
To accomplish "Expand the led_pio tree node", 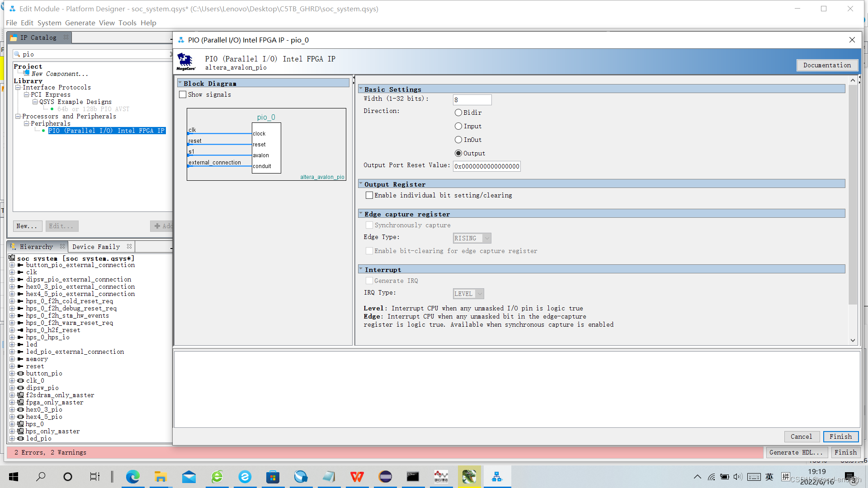I will (x=12, y=439).
